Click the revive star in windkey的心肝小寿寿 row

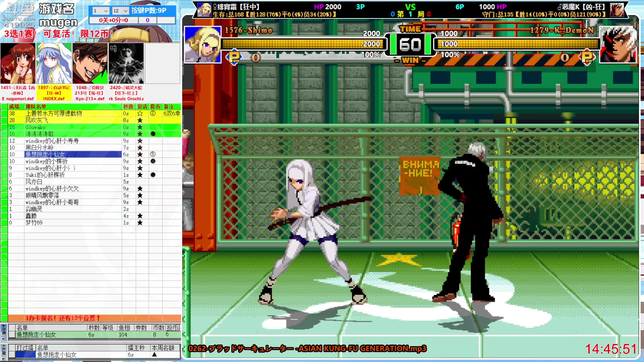(x=140, y=141)
